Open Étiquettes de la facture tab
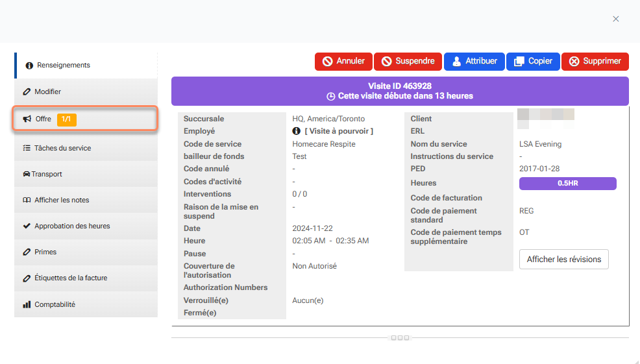This screenshot has width=640, height=364. pos(71,278)
